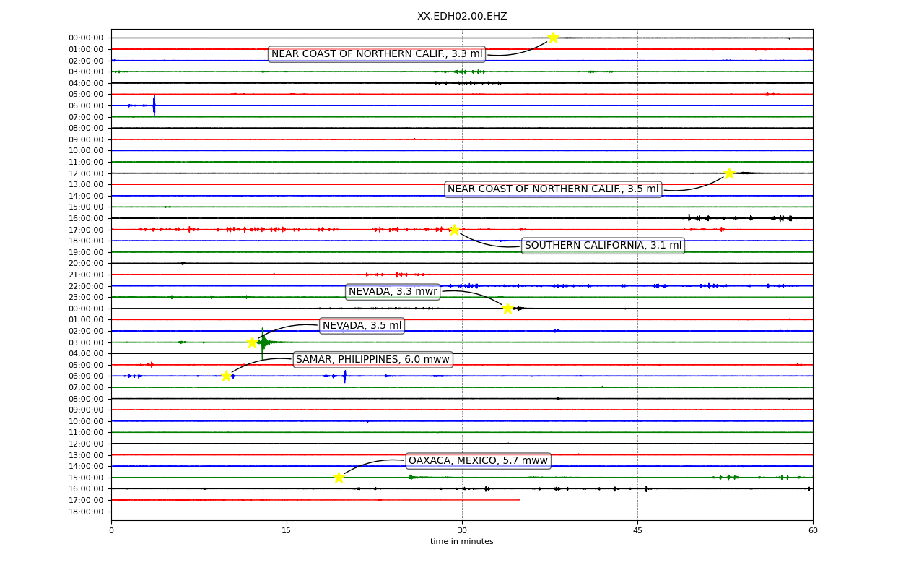Click the Nevada 3.3 mwr star marker
Screen dimensions: 924x578
pyautogui.click(x=507, y=309)
